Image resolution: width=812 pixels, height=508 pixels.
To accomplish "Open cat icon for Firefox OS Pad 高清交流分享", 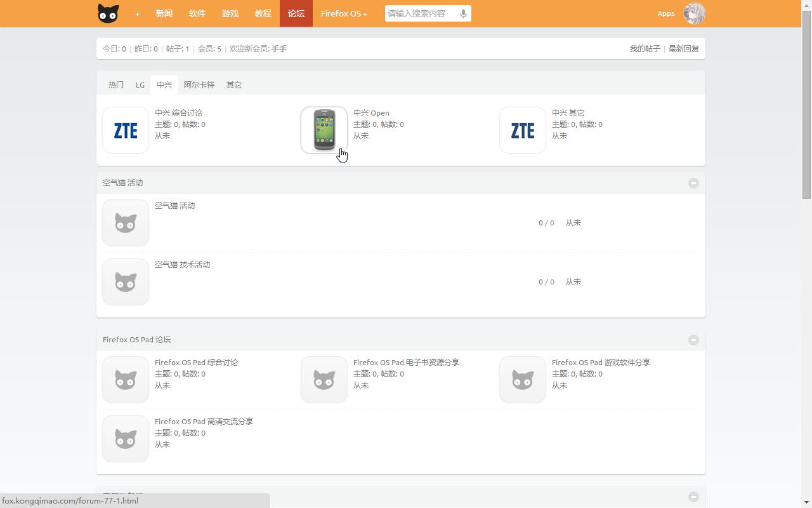I will click(126, 439).
